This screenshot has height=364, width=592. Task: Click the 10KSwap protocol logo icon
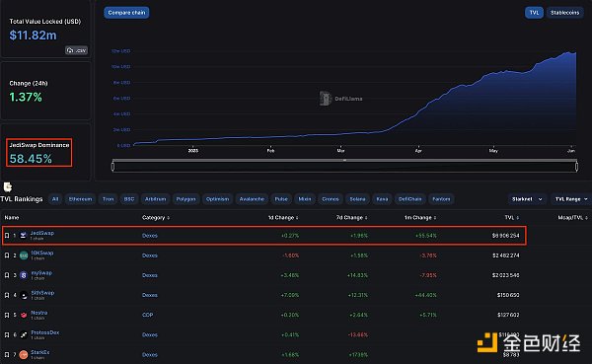click(24, 255)
